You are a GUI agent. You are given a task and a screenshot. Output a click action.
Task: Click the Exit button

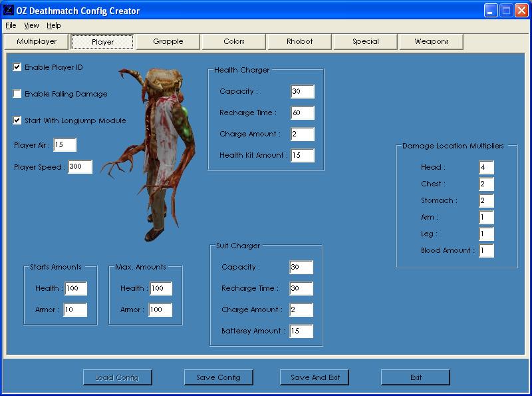coord(416,377)
